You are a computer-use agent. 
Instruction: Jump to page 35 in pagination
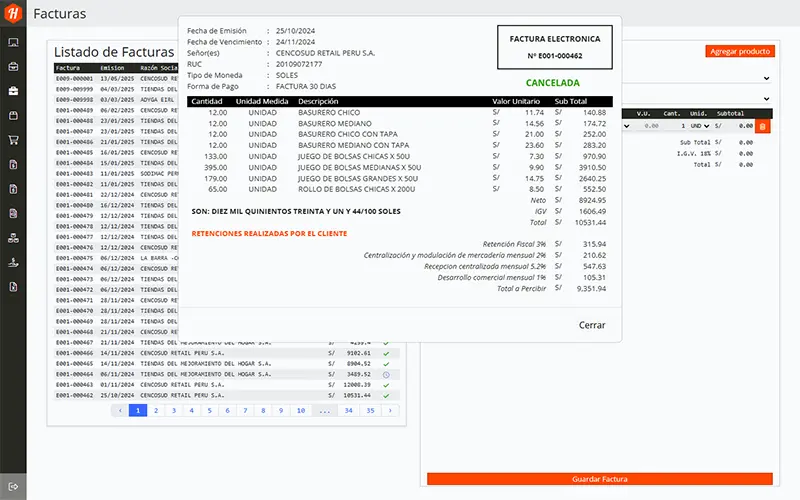(x=370, y=410)
